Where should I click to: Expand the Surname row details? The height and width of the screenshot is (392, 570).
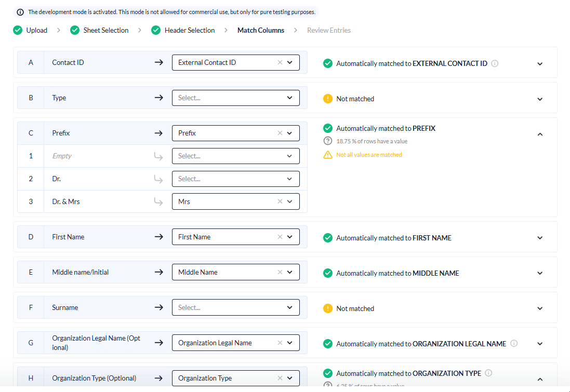click(540, 308)
